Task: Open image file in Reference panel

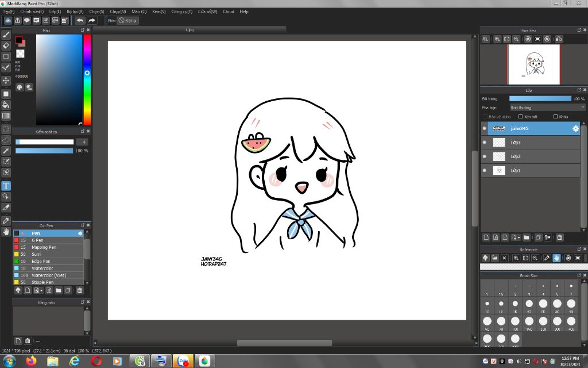Action: coord(494,258)
